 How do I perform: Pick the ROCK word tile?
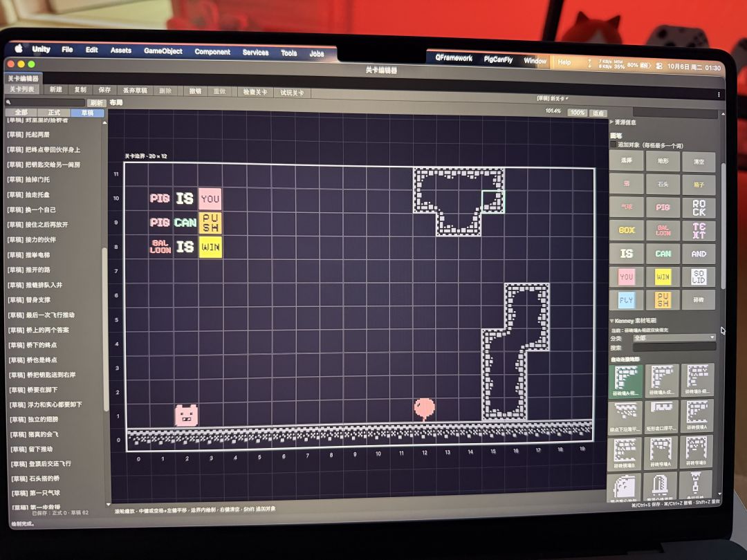(x=699, y=207)
